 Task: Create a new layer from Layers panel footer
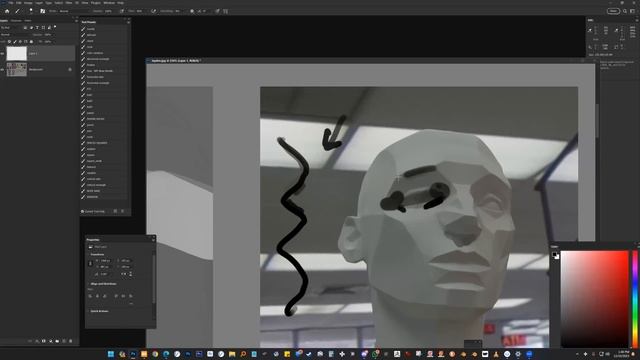pos(64,341)
